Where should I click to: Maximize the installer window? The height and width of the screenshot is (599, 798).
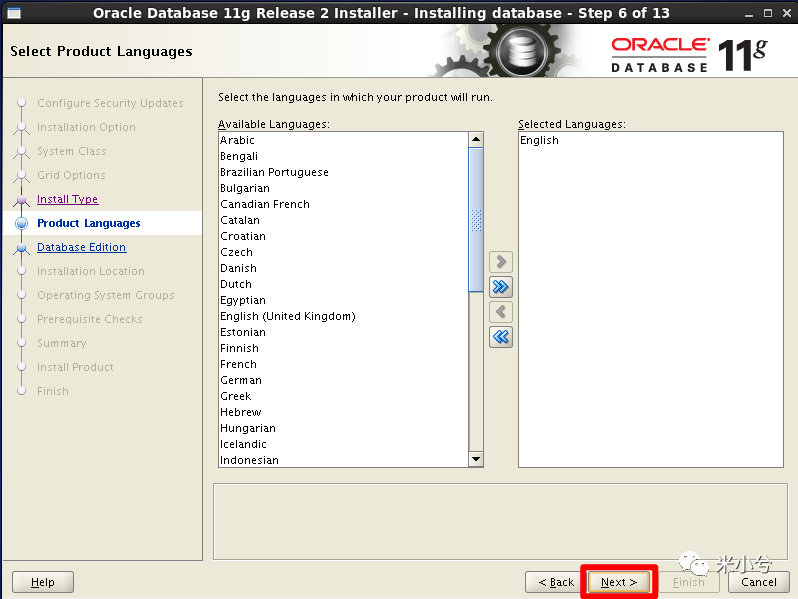[x=768, y=13]
